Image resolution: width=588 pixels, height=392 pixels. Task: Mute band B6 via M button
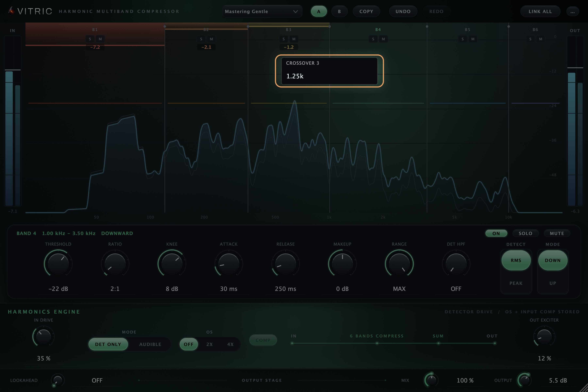click(x=540, y=39)
